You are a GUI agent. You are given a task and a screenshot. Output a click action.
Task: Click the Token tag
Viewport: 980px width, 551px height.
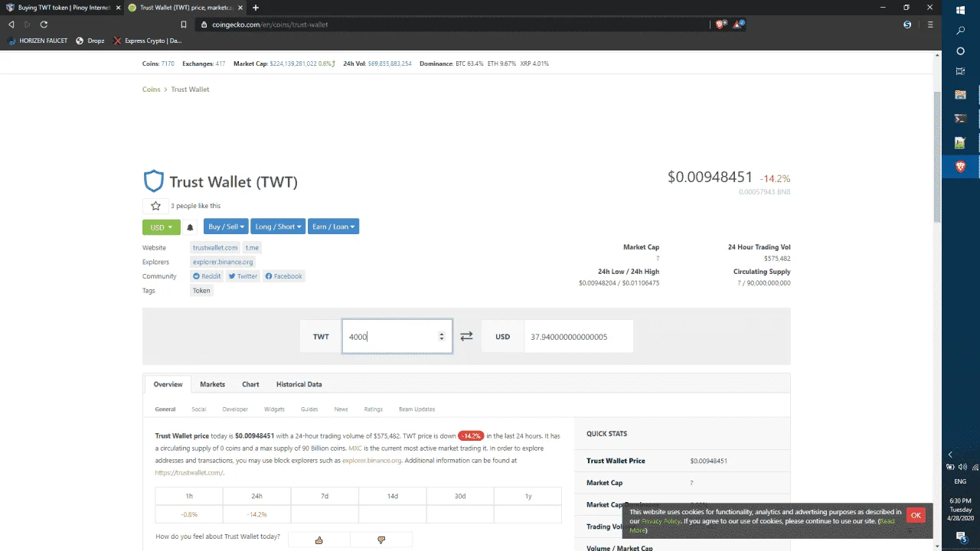[201, 291]
